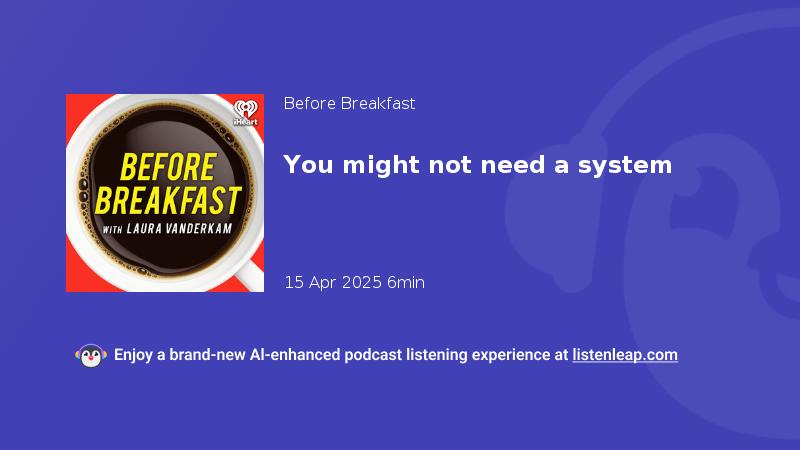Click the penguin mascot icon with headphones

pyautogui.click(x=91, y=355)
